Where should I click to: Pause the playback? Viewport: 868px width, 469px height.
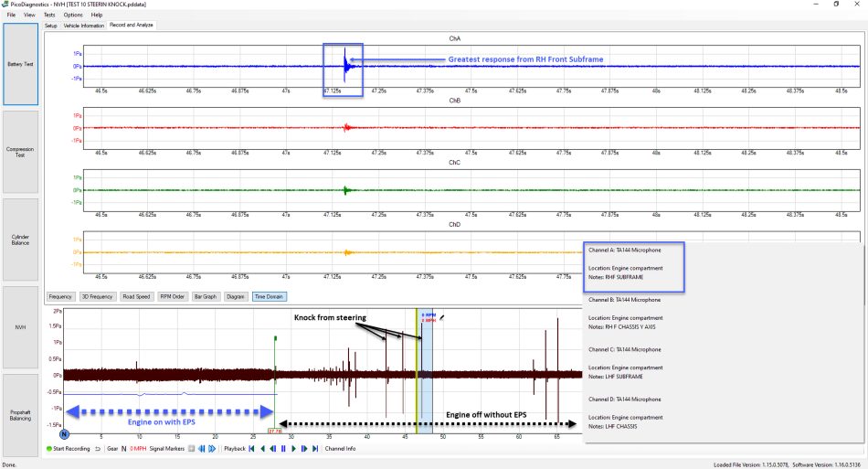coord(283,449)
